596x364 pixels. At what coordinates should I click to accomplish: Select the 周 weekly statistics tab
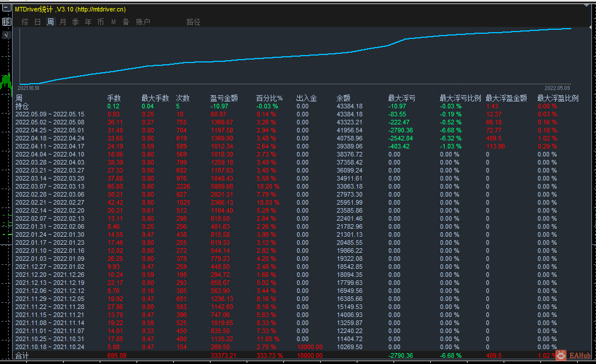50,22
